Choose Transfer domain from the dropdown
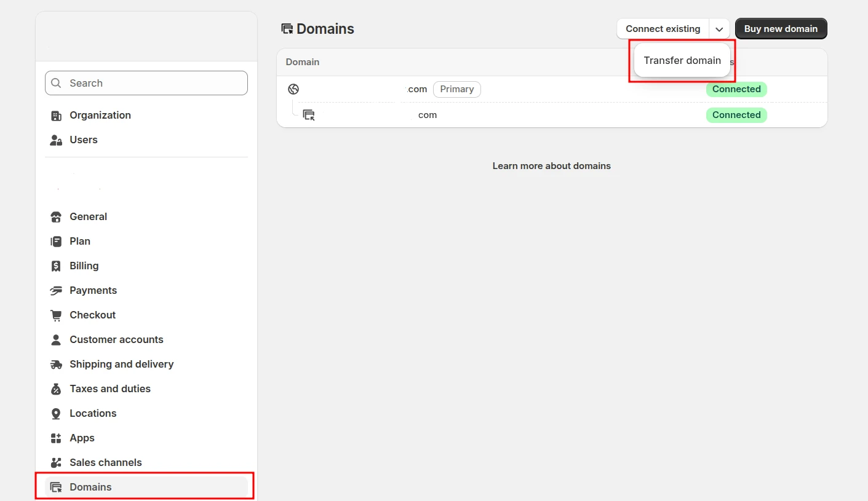This screenshot has height=501, width=868. point(682,60)
